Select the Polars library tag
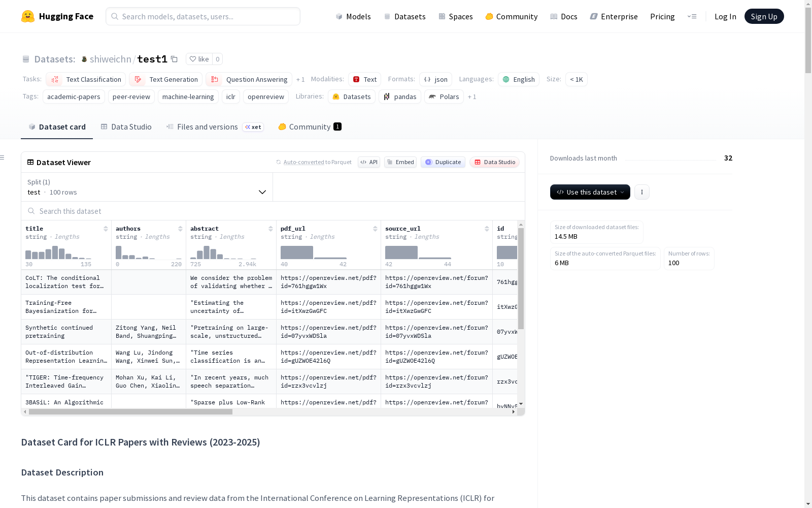This screenshot has width=812, height=508. coord(444,97)
